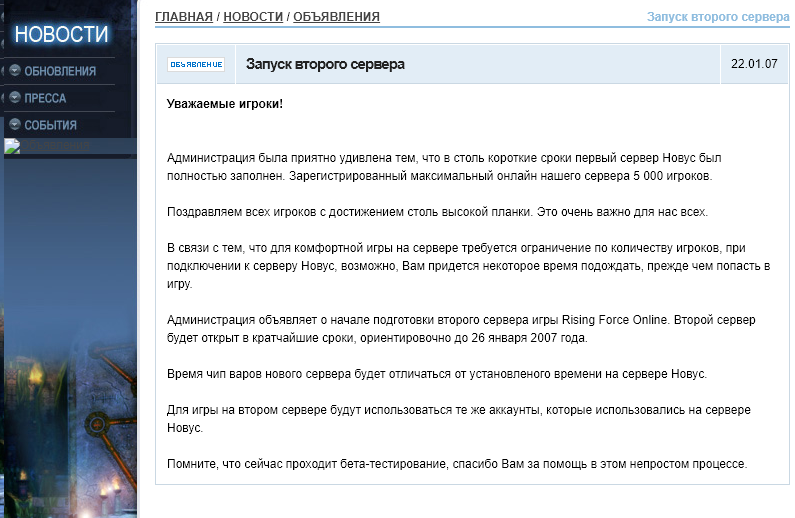Click the paragraph starting Время чип варов
Screen dimensions: 795x518
point(437,374)
